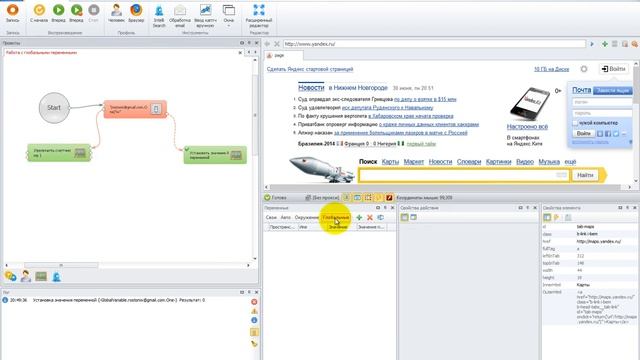Switch to the Свои variables tab

pyautogui.click(x=271, y=218)
